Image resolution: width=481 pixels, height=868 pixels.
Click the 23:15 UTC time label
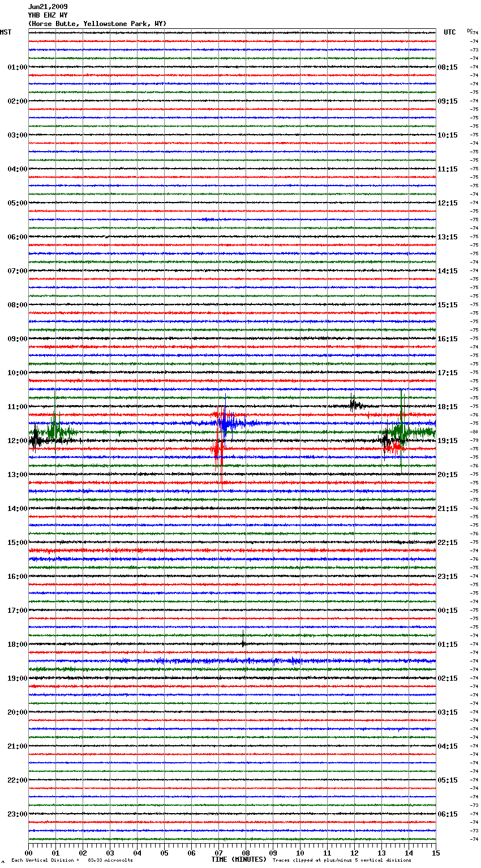[448, 577]
